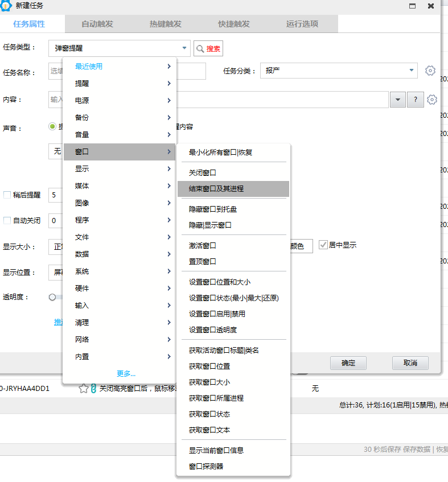Open settings gear beside 任务分类
Viewport: 448px width, 482px height.
click(430, 71)
